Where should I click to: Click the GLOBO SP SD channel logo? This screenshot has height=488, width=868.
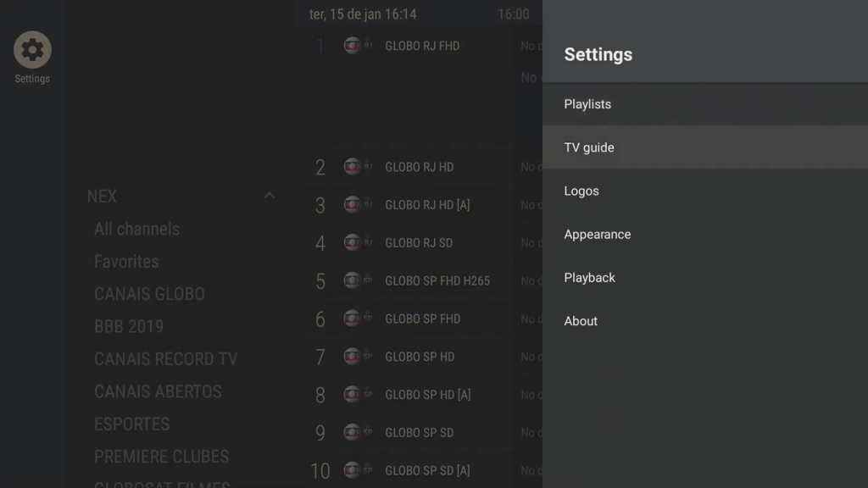(358, 433)
